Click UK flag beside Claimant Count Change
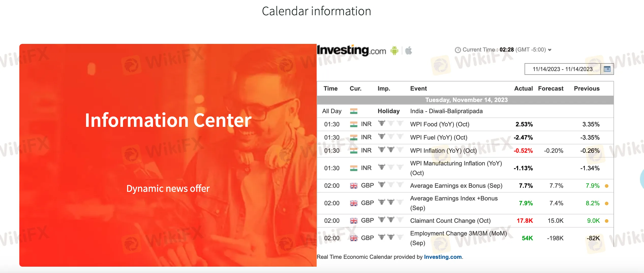 coord(354,221)
